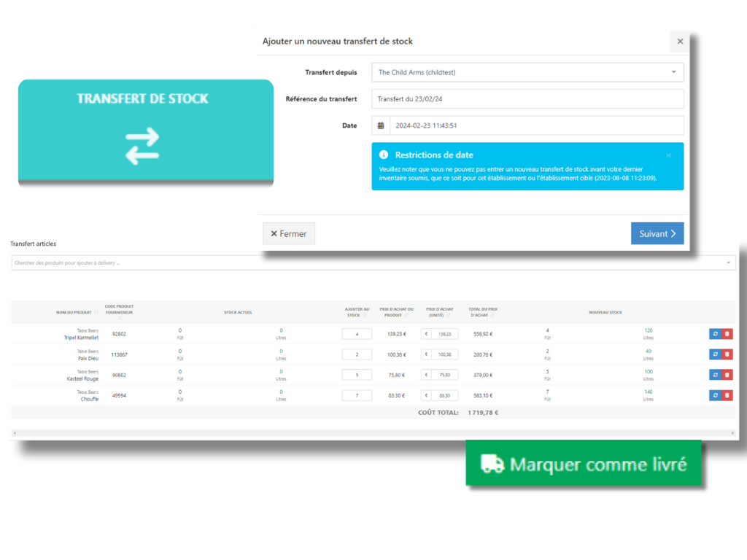
Task: Click total price 556,92 €
Action: coord(483,334)
